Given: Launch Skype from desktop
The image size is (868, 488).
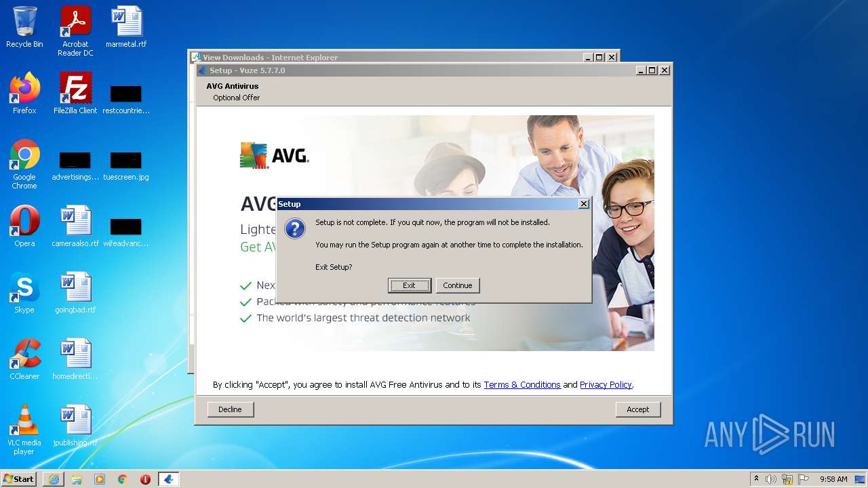Looking at the screenshot, I should click(x=24, y=293).
